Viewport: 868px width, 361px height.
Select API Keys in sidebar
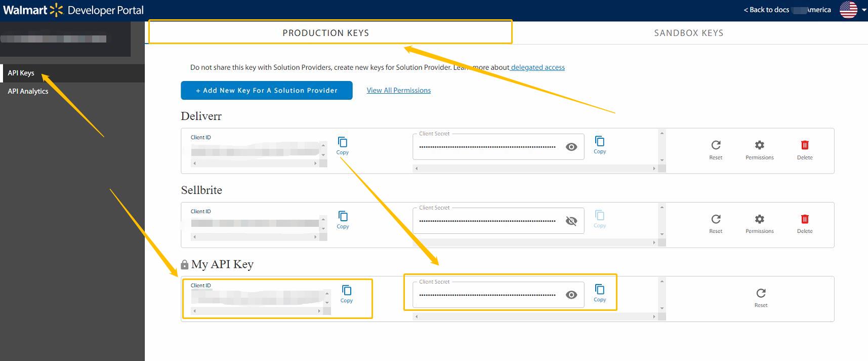[x=72, y=73]
